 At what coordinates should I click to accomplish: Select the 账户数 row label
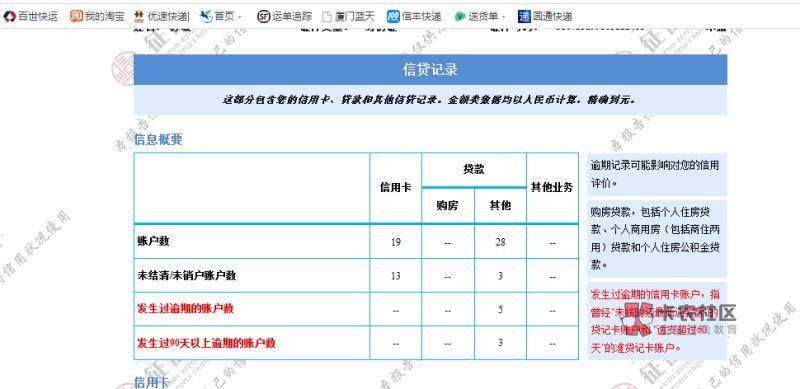pyautogui.click(x=153, y=241)
